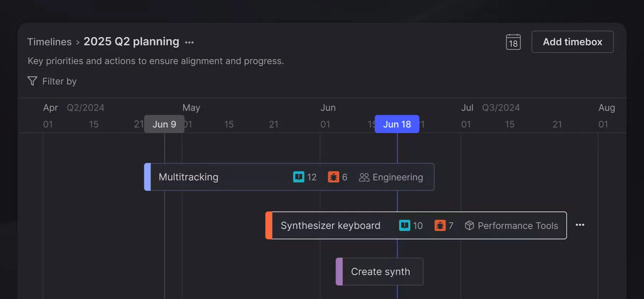This screenshot has width=644, height=299.
Task: Click the orange bug icon on Multitracking
Action: (333, 177)
